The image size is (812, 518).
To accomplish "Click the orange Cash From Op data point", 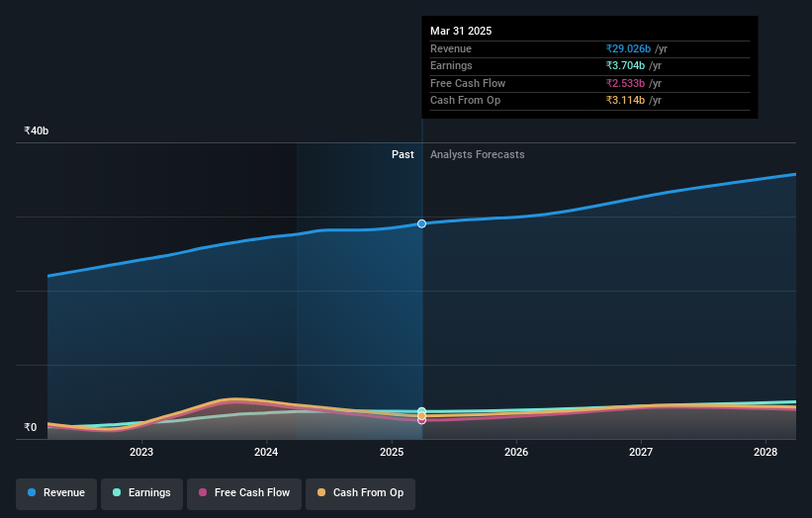I will 422,416.
